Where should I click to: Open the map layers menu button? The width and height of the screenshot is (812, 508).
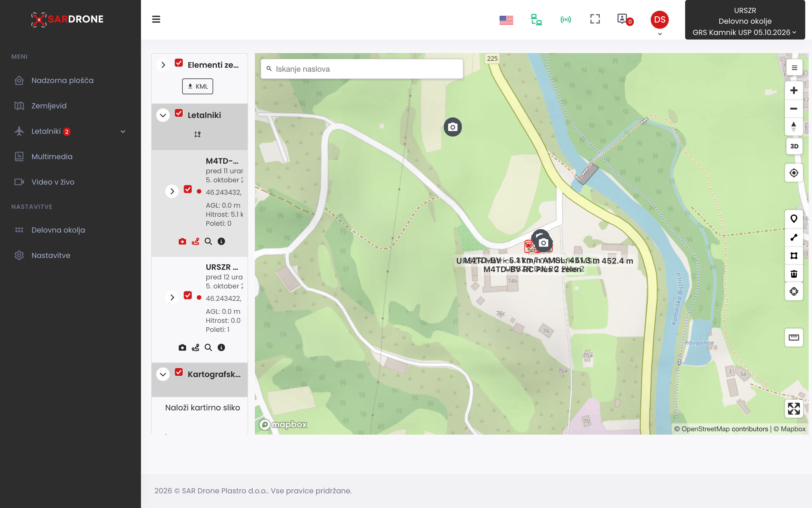click(x=794, y=68)
